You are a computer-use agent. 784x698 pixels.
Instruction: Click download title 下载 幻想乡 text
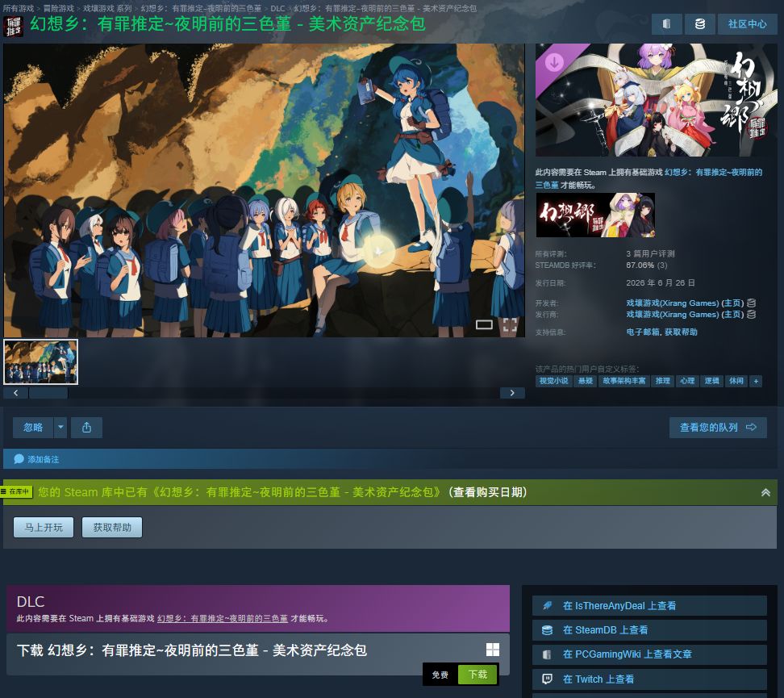191,650
